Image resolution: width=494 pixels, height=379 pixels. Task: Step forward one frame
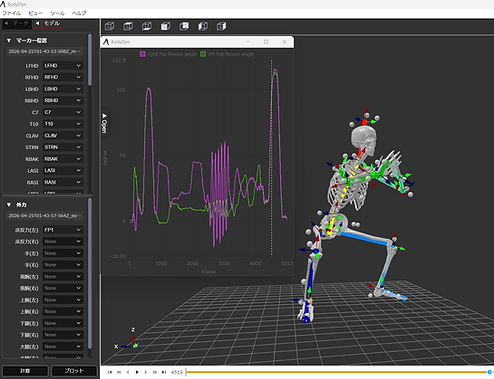pos(146,372)
